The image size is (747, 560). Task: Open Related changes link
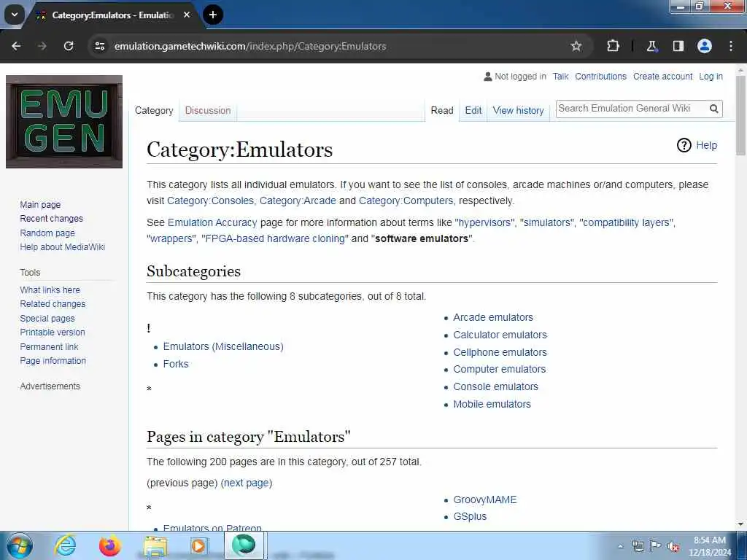(x=53, y=304)
